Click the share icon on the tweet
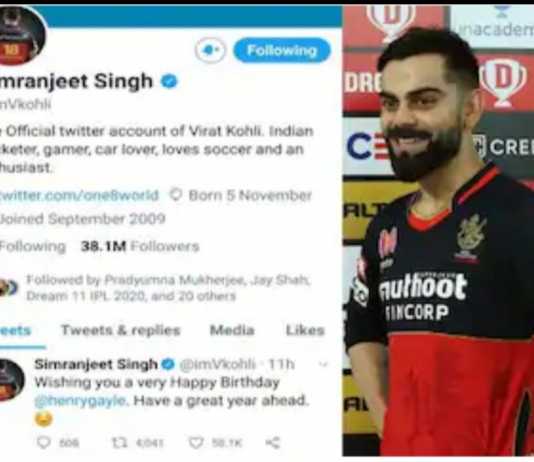534x462 pixels. tap(272, 443)
